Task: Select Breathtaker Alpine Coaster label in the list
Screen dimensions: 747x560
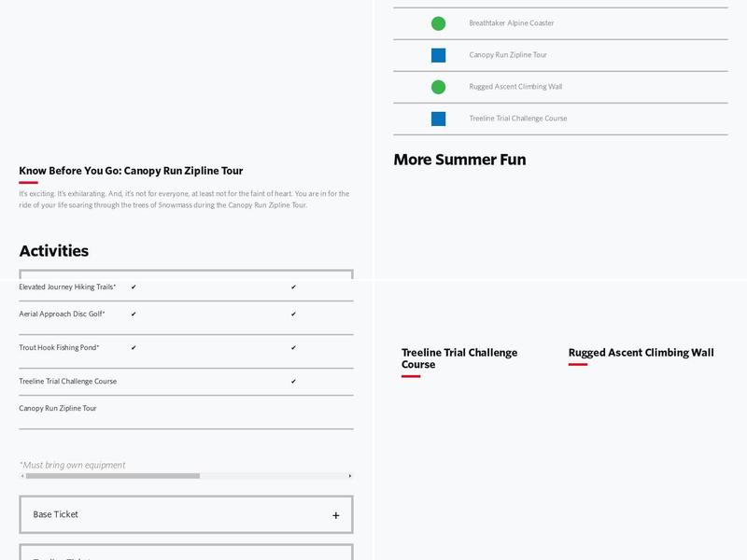Action: point(511,23)
